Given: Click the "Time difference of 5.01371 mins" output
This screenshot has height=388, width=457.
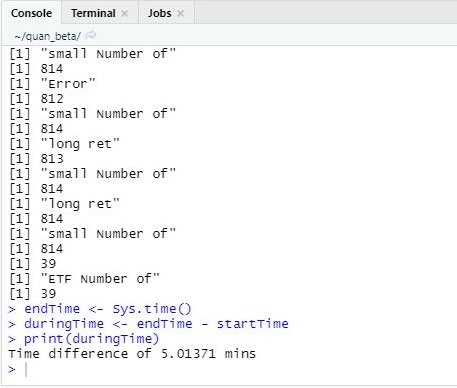Looking at the screenshot, I should pyautogui.click(x=132, y=354).
